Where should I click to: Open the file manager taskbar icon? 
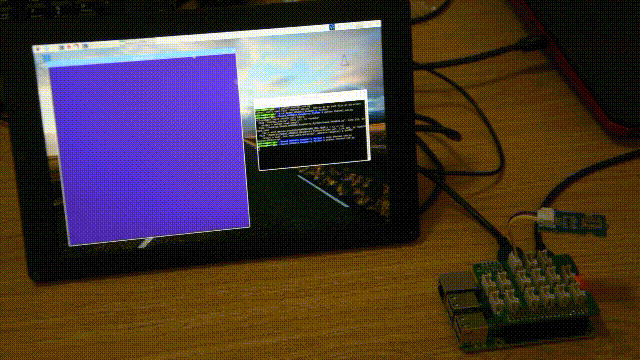click(69, 47)
